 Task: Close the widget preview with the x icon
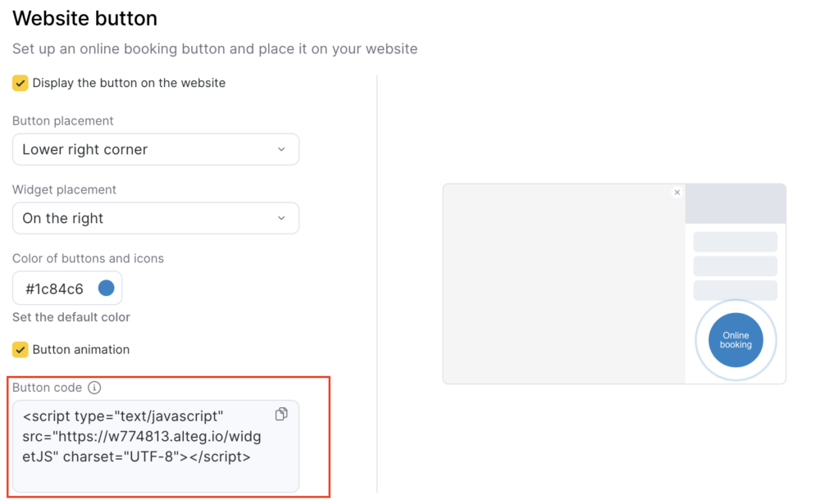676,193
